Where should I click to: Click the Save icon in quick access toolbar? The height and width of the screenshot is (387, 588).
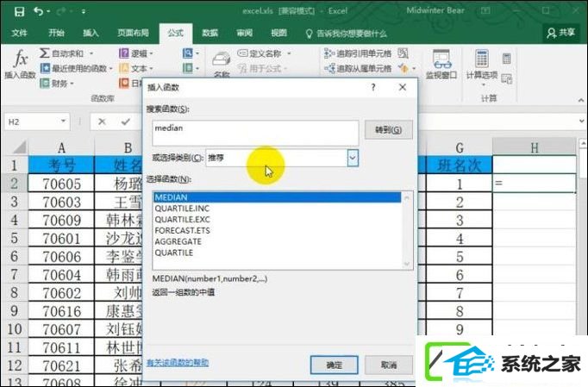19,11
